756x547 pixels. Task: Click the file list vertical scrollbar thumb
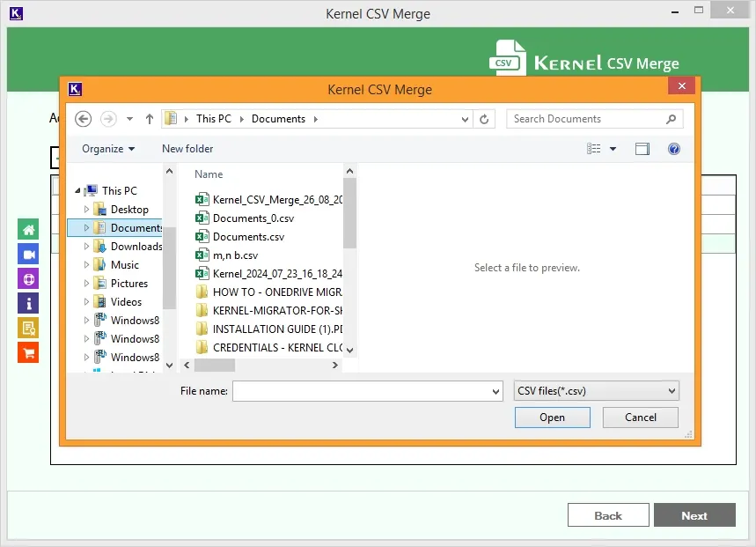tap(350, 213)
